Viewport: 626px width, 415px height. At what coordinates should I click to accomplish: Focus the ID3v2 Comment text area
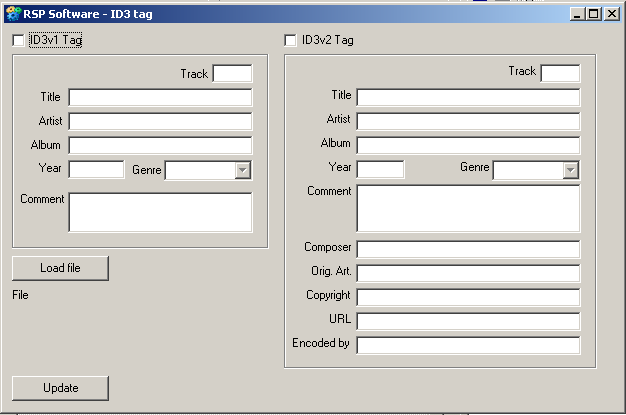coord(468,208)
